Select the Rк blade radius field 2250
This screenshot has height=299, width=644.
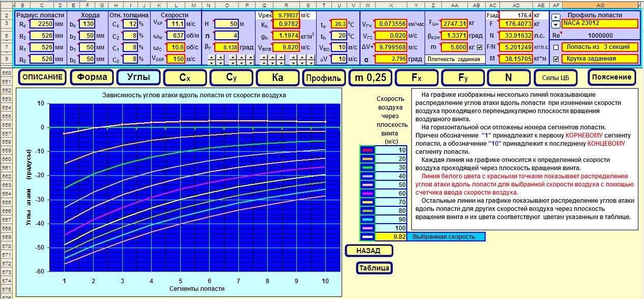(x=41, y=24)
